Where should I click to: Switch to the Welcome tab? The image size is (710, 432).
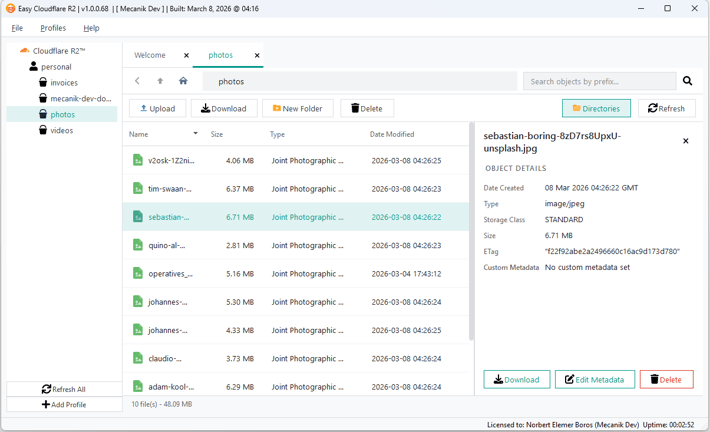click(x=150, y=55)
